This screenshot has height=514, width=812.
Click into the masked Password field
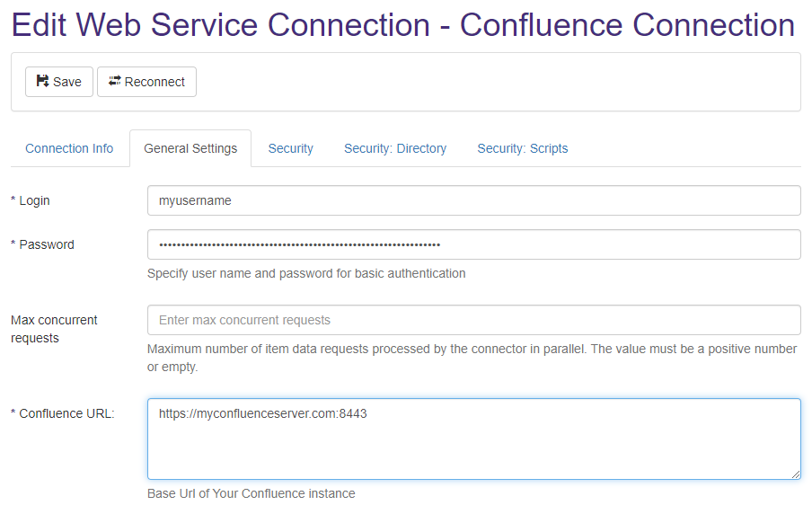[473, 244]
